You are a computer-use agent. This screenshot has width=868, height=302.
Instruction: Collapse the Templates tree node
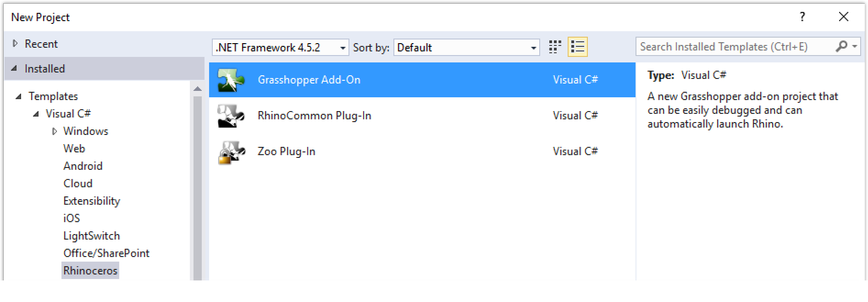[x=19, y=96]
